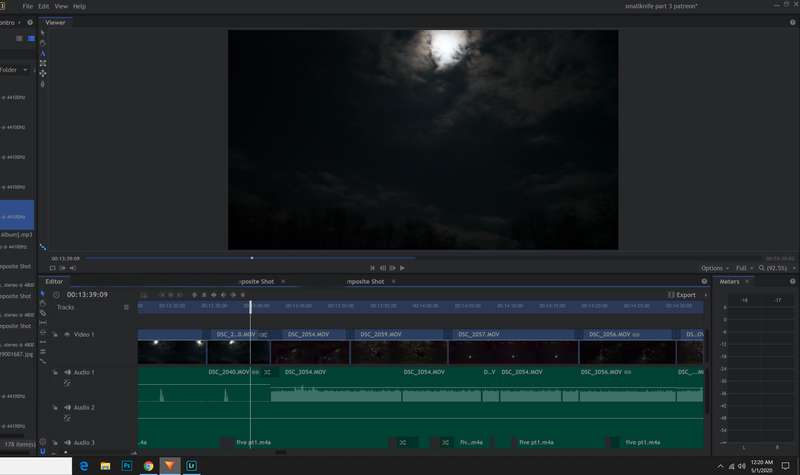
Task: Open the View menu
Action: 61,6
